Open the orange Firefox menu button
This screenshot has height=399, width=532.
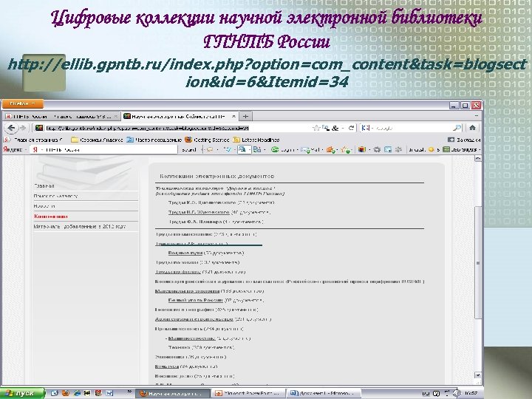click(x=22, y=104)
